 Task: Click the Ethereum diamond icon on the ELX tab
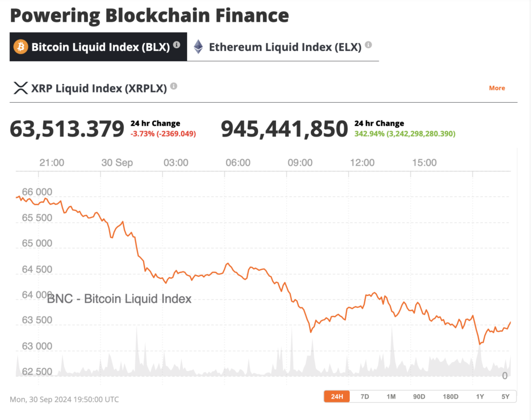(197, 47)
